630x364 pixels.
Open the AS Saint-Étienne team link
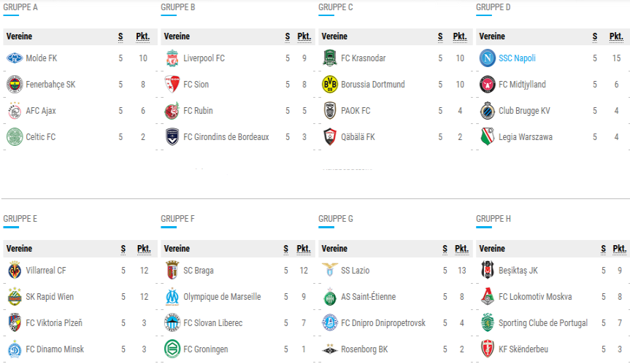coord(369,297)
